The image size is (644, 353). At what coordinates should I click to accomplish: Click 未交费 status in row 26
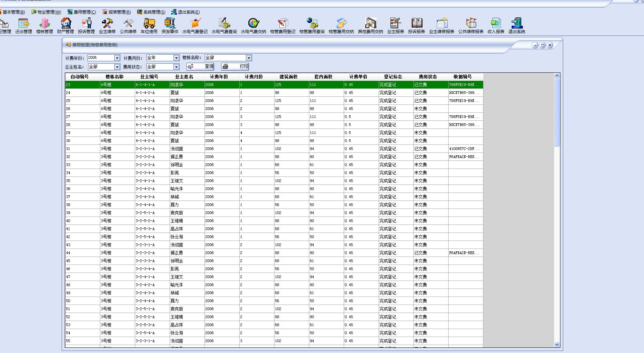(x=431, y=109)
